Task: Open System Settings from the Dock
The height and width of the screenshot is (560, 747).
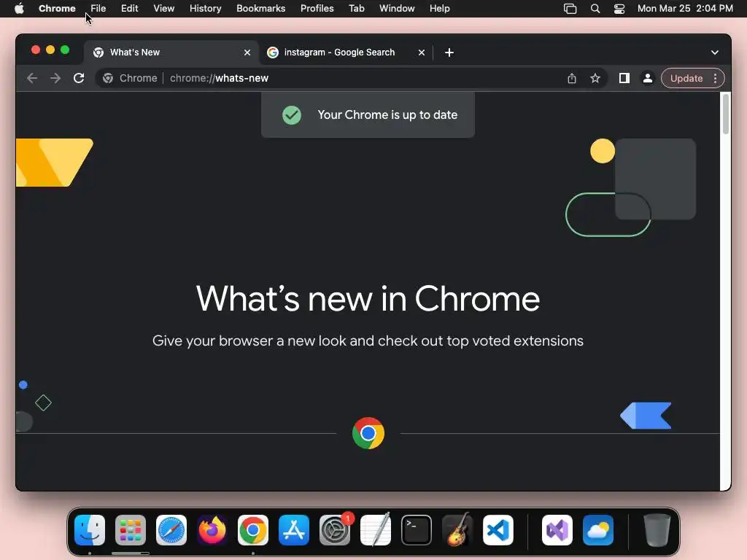Action: [334, 530]
